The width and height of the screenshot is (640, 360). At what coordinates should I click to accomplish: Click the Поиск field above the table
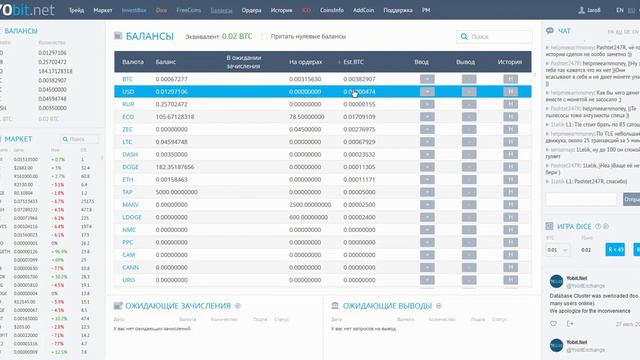[494, 37]
